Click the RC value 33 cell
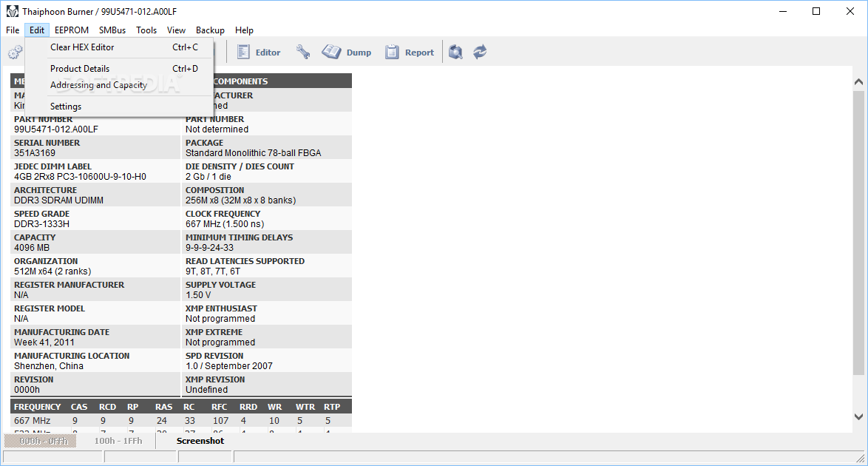Screen dimensions: 868x466 [x=190, y=421]
